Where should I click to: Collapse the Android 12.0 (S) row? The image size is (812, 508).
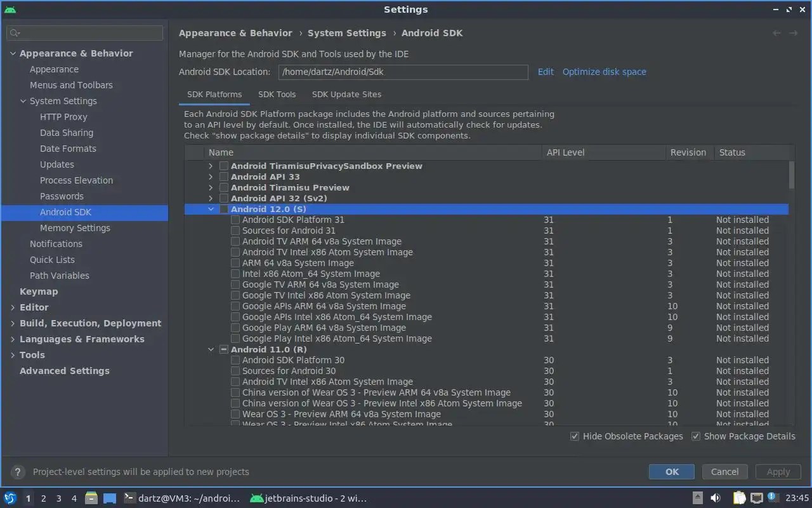[x=211, y=209]
